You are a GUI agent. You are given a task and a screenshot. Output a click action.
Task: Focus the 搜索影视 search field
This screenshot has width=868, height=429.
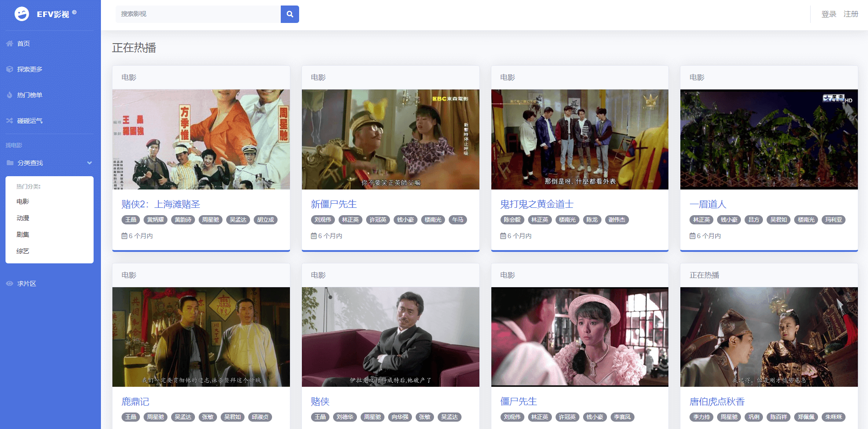tap(198, 14)
